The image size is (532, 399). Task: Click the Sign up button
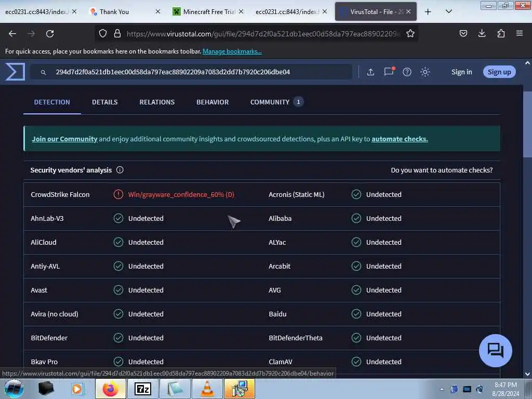[499, 72]
